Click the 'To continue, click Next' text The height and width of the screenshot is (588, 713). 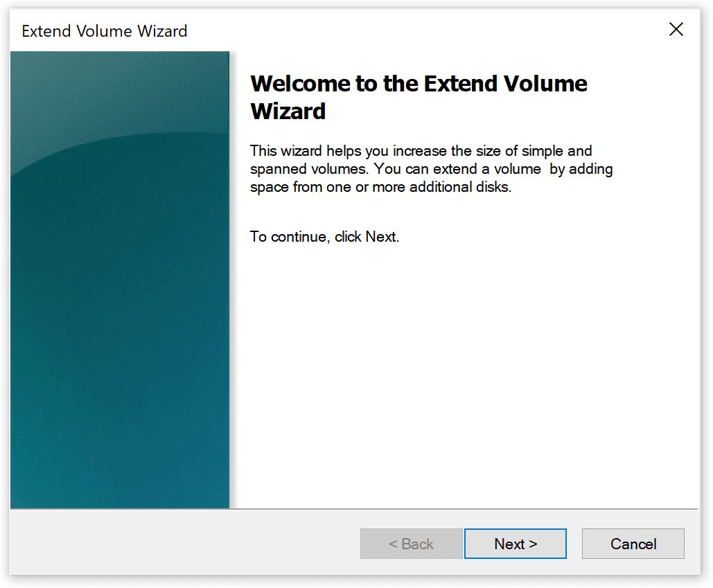pyautogui.click(x=325, y=236)
